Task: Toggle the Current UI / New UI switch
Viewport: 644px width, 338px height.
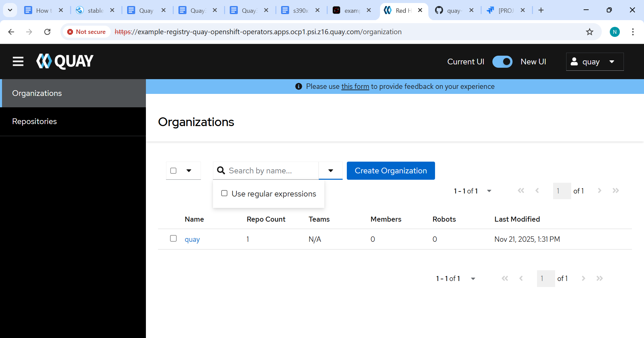Action: 502,62
